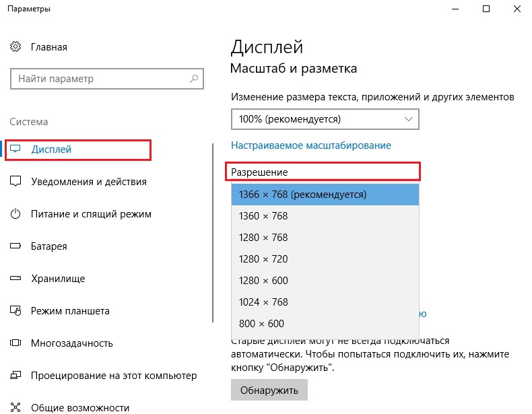Click the Power and sleep icon
This screenshot has width=532, height=414.
15,213
